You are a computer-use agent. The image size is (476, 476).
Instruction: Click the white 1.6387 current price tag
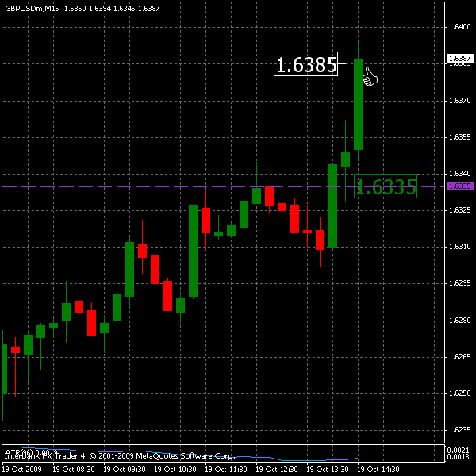point(460,58)
